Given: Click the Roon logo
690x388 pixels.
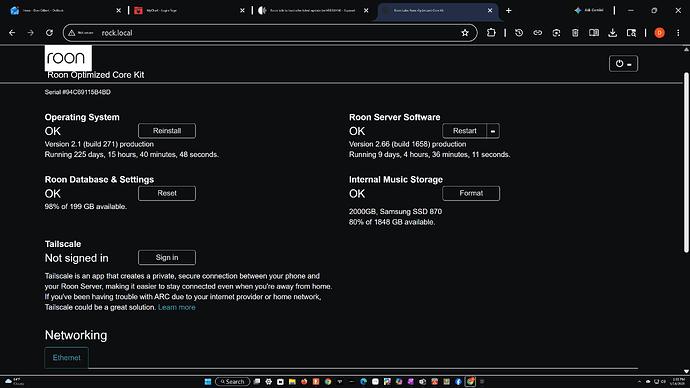Looking at the screenshot, I should point(68,58).
